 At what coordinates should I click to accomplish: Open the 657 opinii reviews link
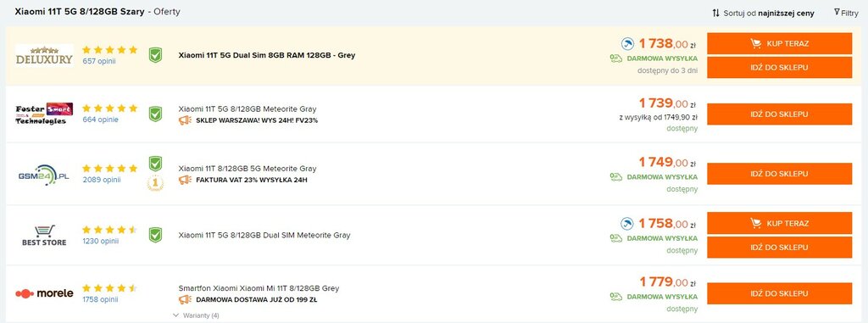tap(99, 61)
